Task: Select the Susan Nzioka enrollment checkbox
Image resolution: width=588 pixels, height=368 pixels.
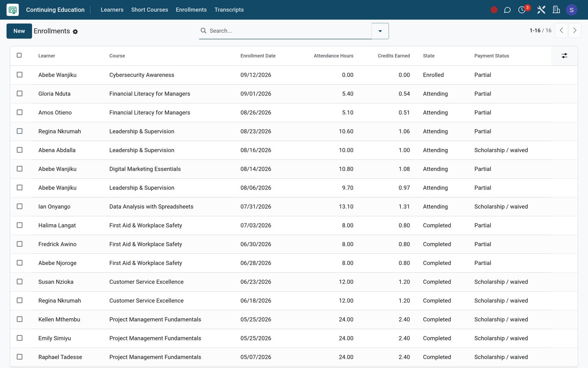Action: [x=19, y=282]
